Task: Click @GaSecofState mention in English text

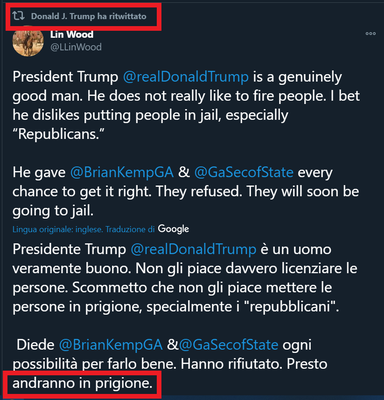Action: click(x=244, y=173)
